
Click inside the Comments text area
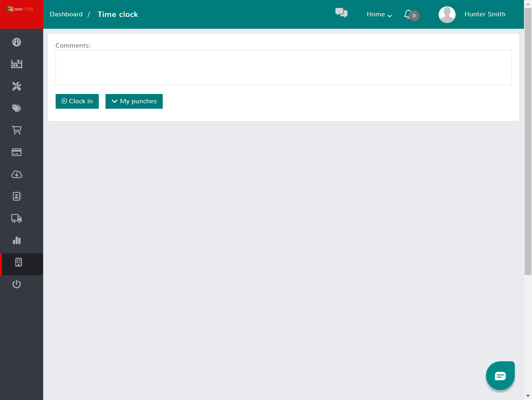click(284, 67)
